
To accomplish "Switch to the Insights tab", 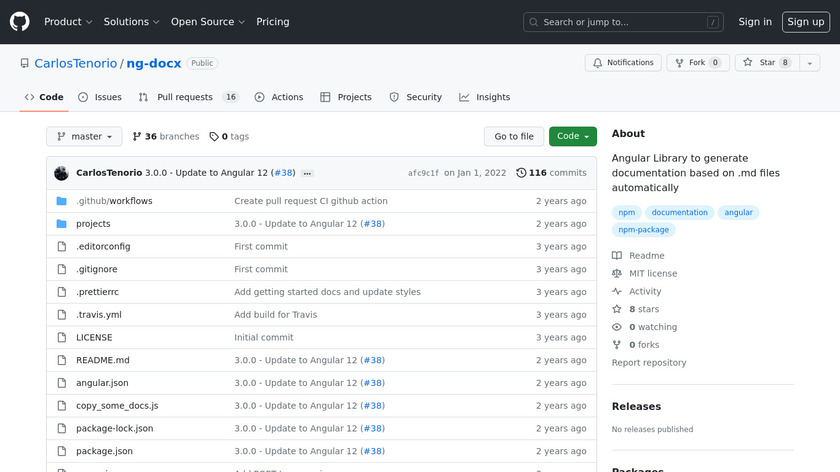I will tap(485, 97).
